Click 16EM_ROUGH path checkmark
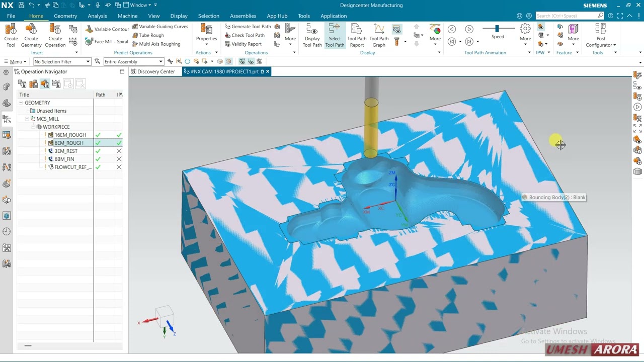This screenshot has height=362, width=644. [98, 135]
